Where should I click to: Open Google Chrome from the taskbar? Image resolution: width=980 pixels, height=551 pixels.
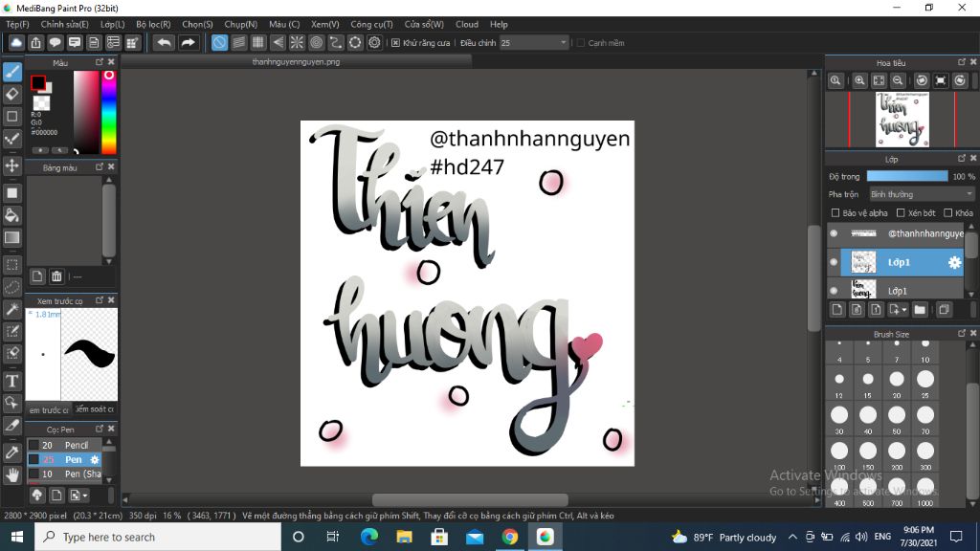point(510,537)
